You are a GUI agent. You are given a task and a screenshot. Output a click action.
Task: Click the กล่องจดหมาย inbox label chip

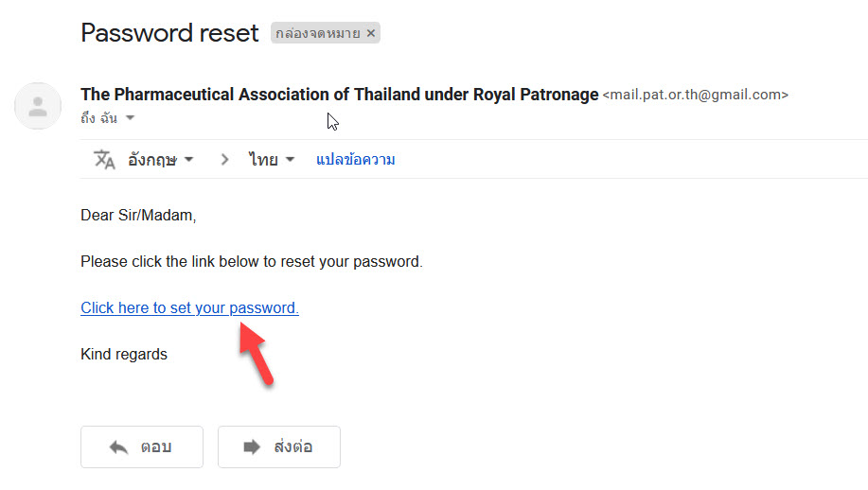coord(318,33)
